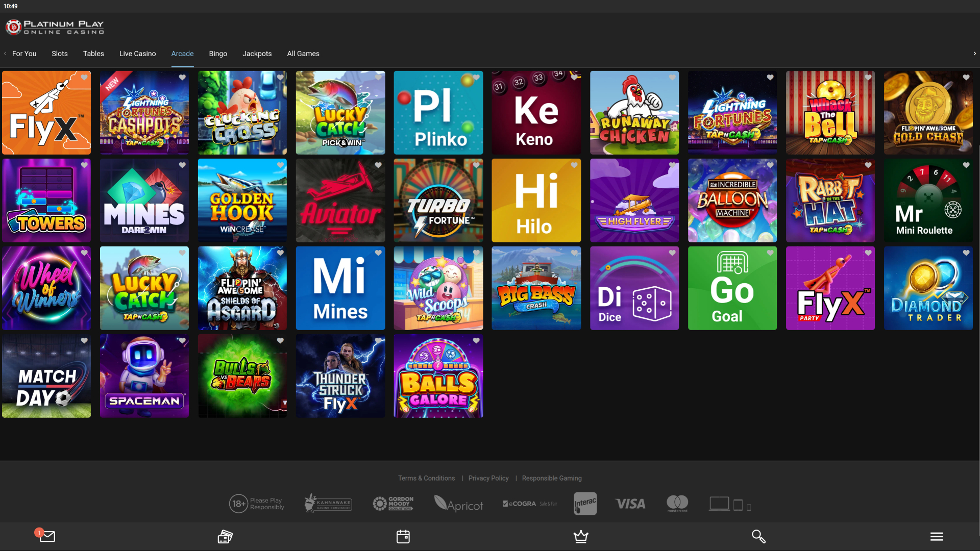Image resolution: width=980 pixels, height=551 pixels.
Task: Open the Responsible Gaming link
Action: [552, 478]
